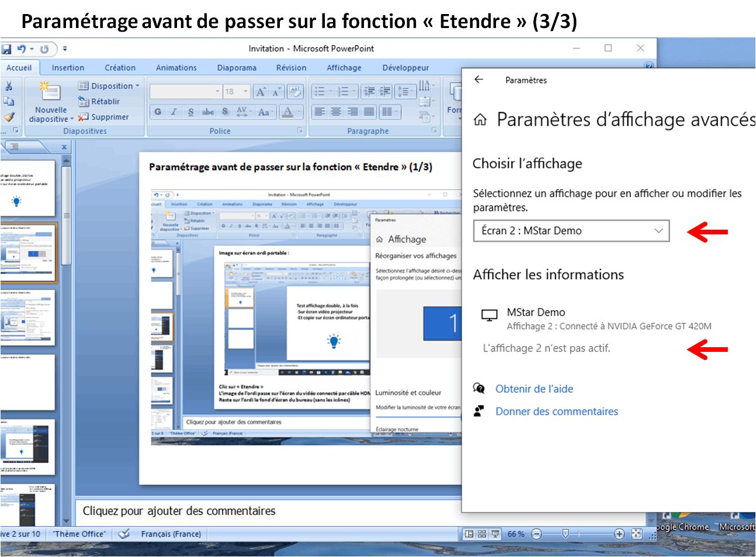
Task: Open the Paragraphe group dialog launcher
Action: pyautogui.click(x=435, y=131)
